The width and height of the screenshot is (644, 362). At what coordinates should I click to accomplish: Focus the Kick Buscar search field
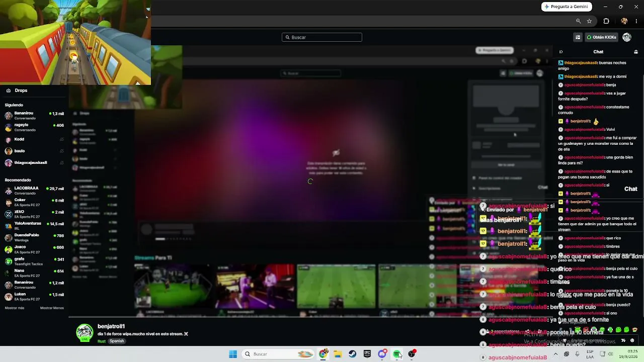[322, 37]
